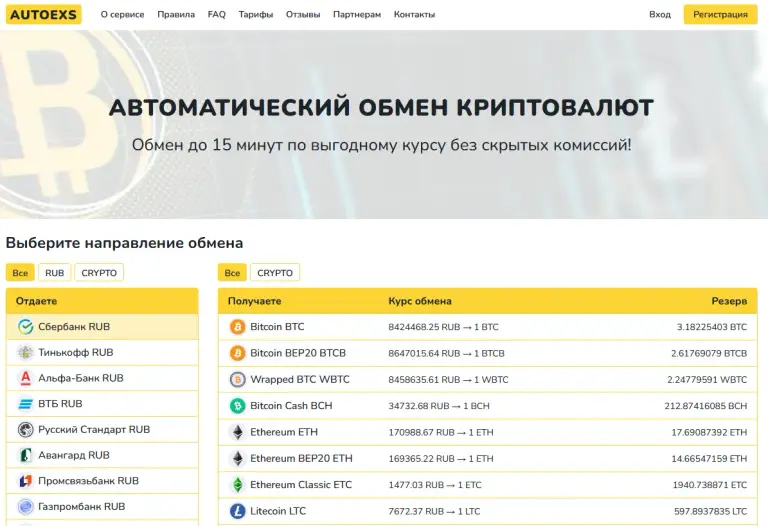Choose Сбербанк RUB to give
Image resolution: width=768 pixels, height=526 pixels.
(x=102, y=327)
